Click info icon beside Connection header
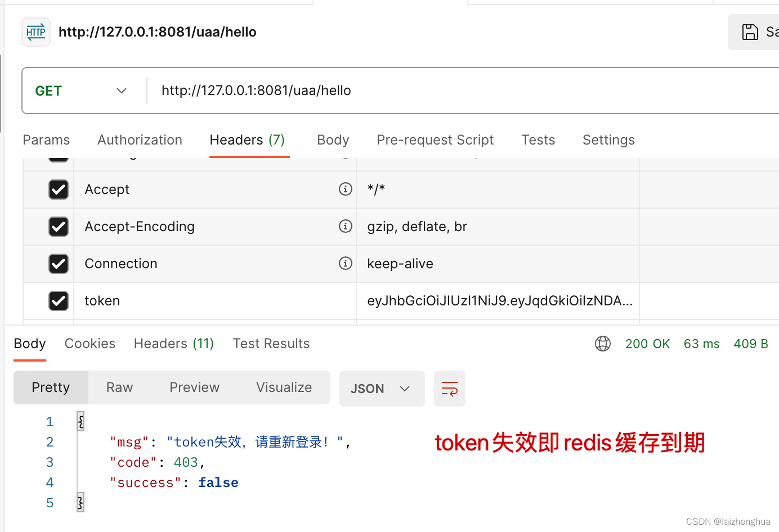This screenshot has height=532, width=779. pos(346,263)
